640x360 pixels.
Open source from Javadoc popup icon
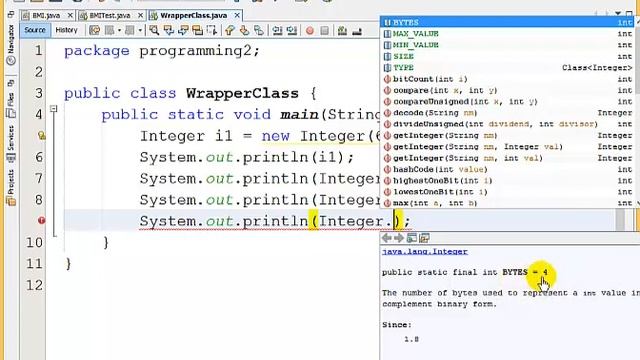424,238
